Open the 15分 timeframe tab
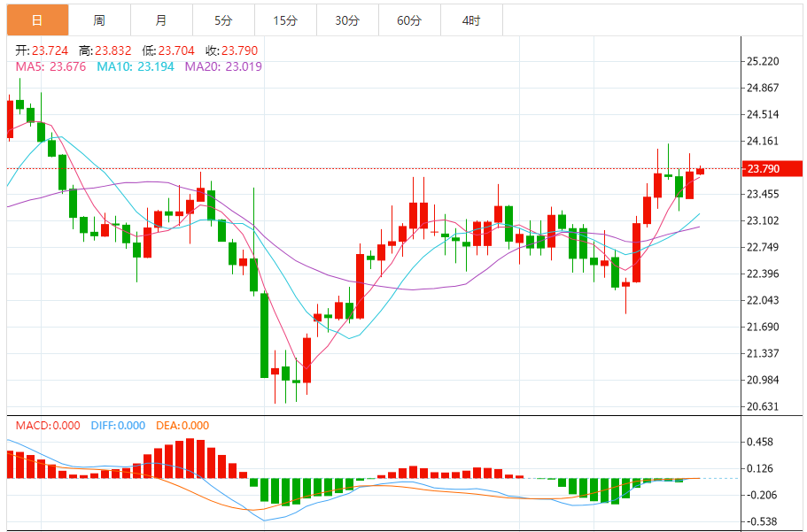This screenshot has width=807, height=532. pyautogui.click(x=285, y=20)
